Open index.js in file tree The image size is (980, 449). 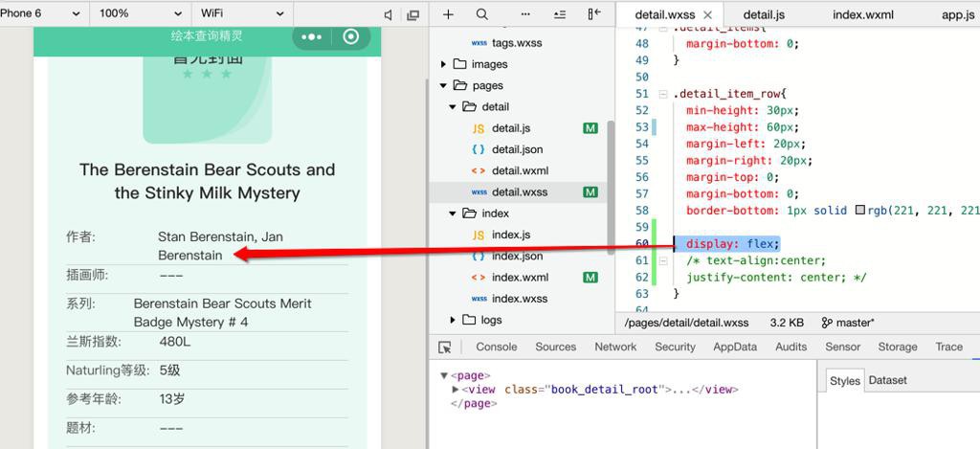coord(511,235)
